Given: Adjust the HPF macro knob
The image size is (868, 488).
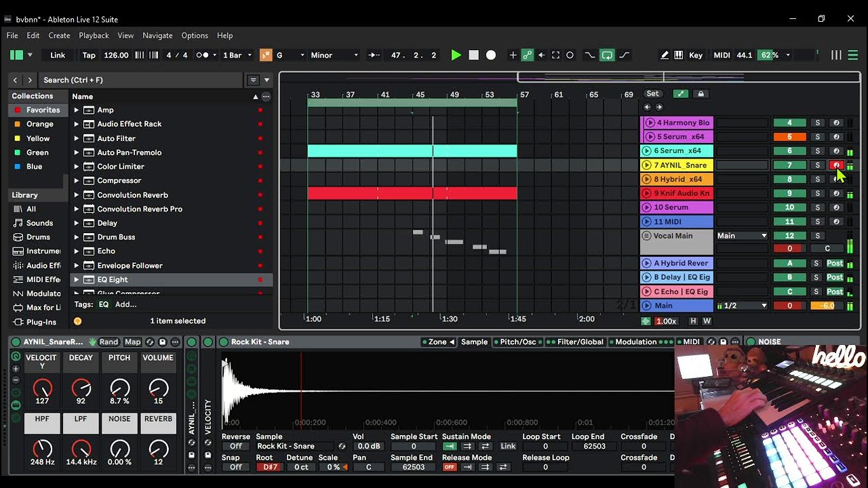Looking at the screenshot, I should 42,449.
